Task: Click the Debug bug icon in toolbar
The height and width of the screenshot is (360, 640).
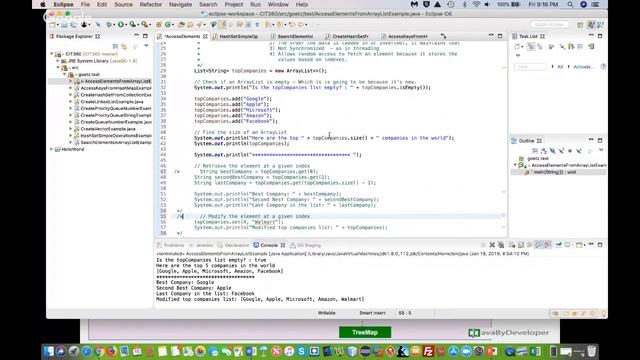Action: point(109,24)
